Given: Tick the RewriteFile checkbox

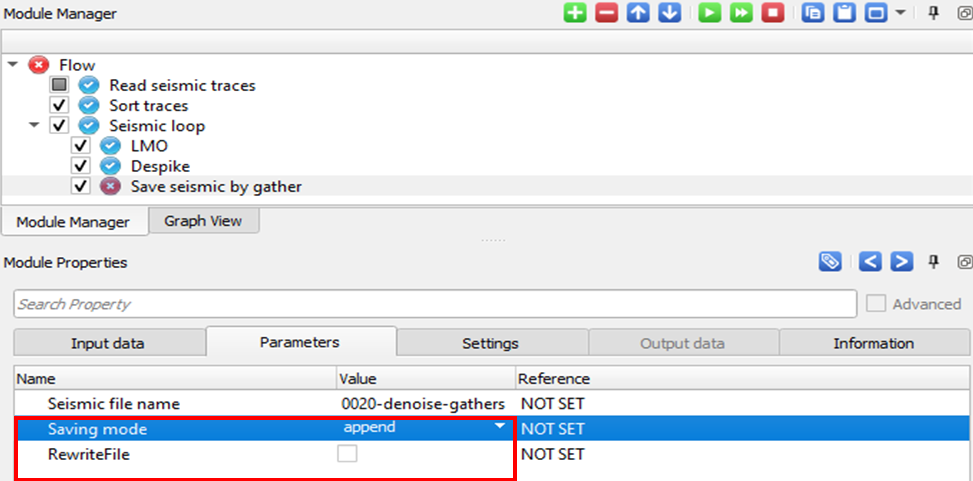Looking at the screenshot, I should pyautogui.click(x=347, y=454).
